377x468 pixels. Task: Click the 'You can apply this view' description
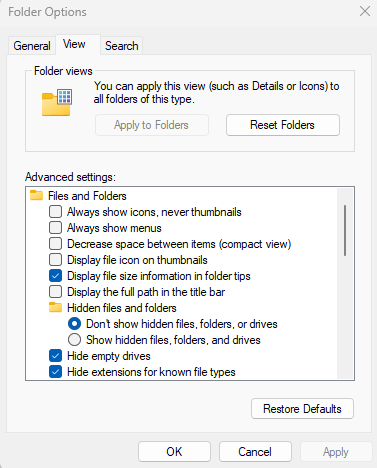tap(216, 92)
